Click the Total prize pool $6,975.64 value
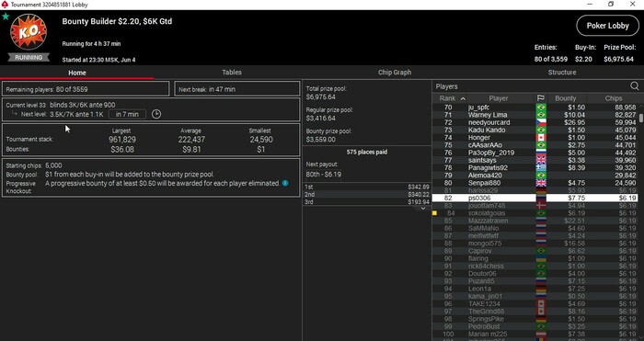The width and height of the screenshot is (644, 341). (321, 97)
